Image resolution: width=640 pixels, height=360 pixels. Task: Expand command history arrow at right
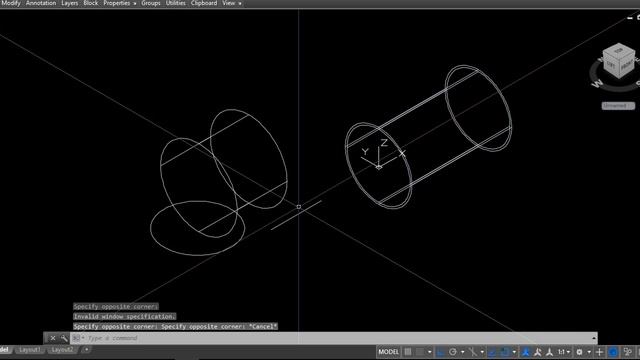[593, 338]
